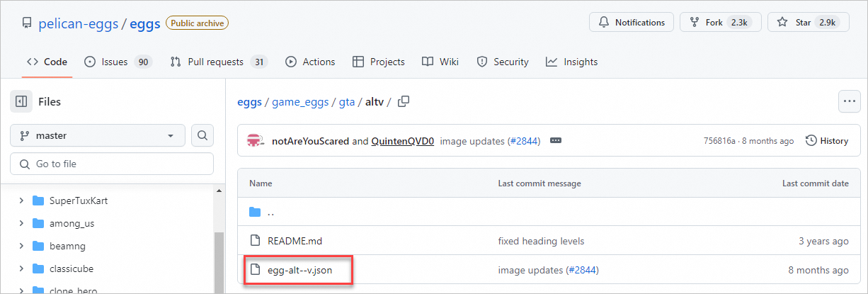868x294 pixels.
Task: Copy the path with the copy icon
Action: click(x=404, y=101)
